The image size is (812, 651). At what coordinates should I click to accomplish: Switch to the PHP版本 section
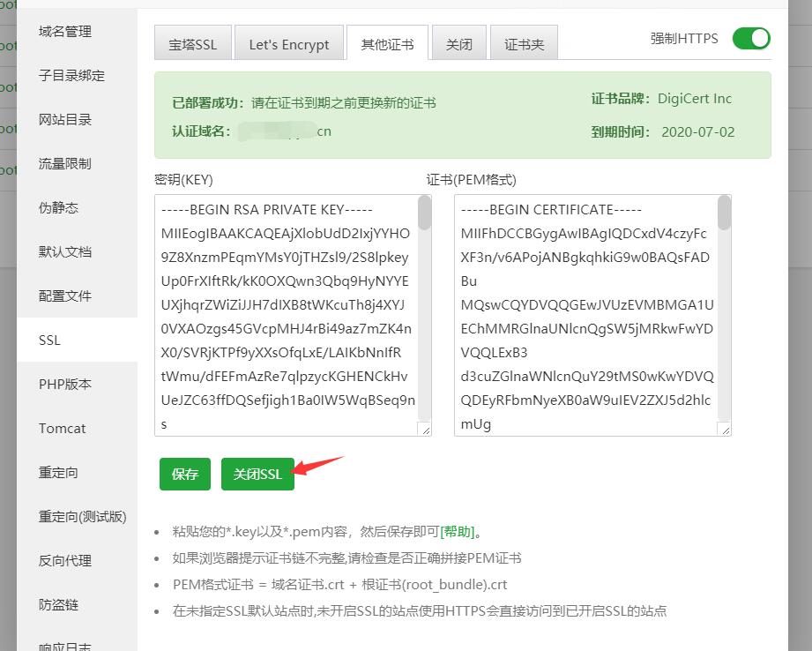click(65, 384)
